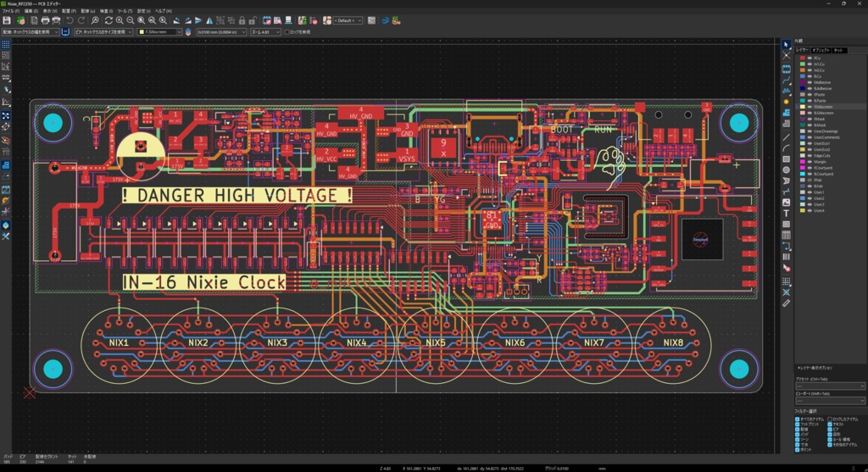Viewport: 868px width, 472px height.
Task: Select the User.Drawings layer row
Action: pos(830,131)
